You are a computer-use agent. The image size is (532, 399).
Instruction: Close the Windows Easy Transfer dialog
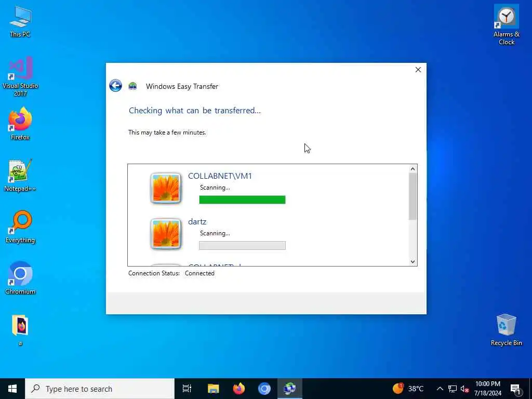(418, 70)
